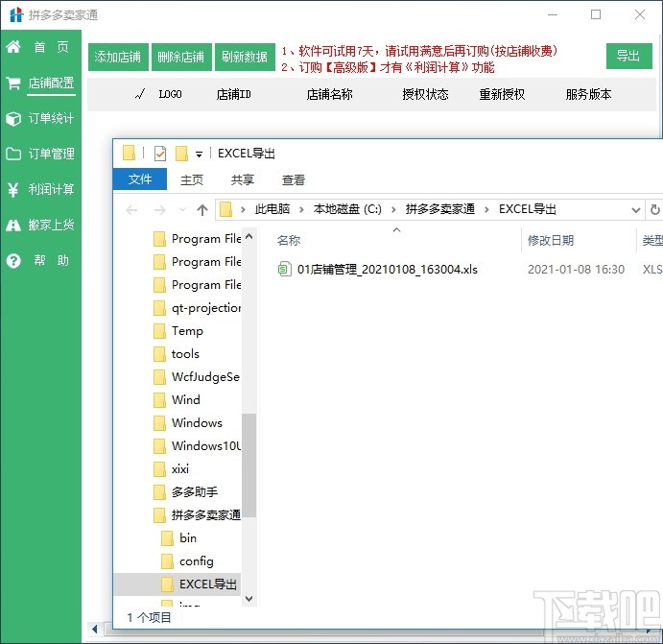
Task: Click the 店铺ID column header
Action: coord(234,94)
